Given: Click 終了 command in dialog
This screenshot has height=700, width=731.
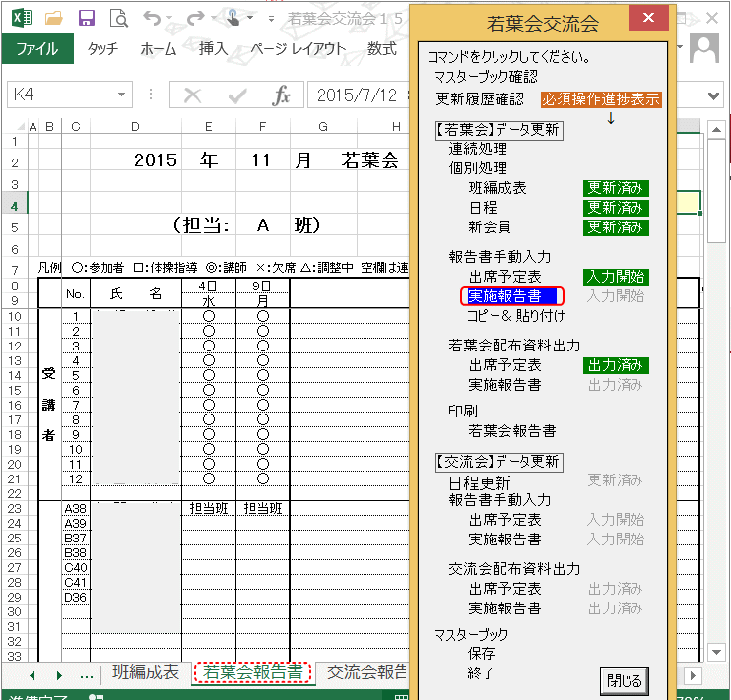Looking at the screenshot, I should (481, 673).
